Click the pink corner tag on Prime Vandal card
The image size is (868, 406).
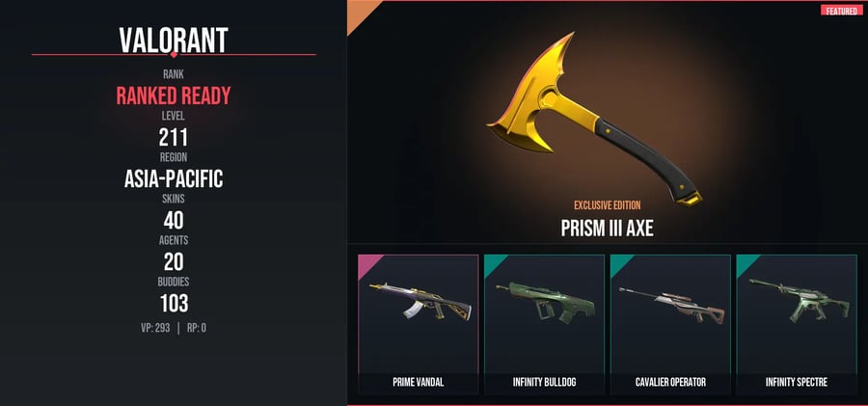[367, 264]
